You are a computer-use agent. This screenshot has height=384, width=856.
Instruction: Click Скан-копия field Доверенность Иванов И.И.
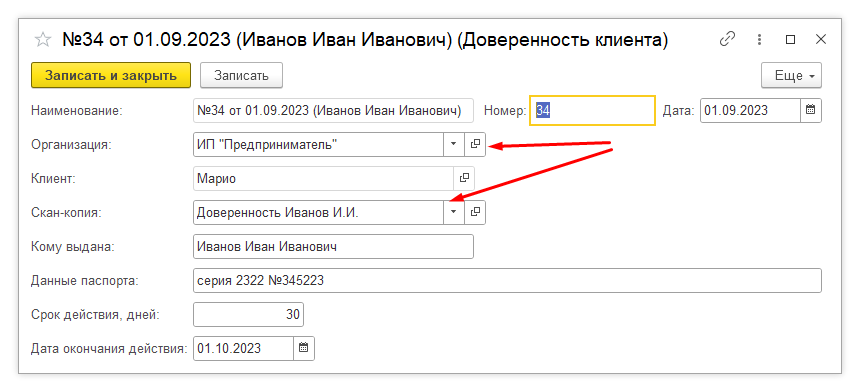click(318, 212)
